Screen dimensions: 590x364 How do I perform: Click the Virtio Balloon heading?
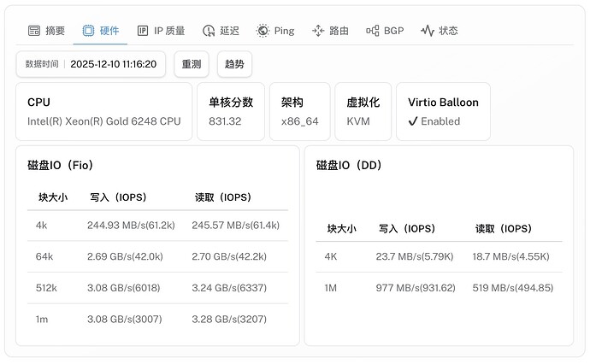(443, 102)
